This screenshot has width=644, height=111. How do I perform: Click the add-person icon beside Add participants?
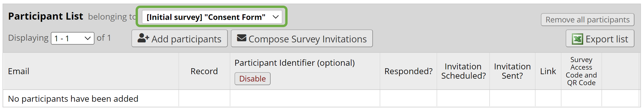(143, 38)
